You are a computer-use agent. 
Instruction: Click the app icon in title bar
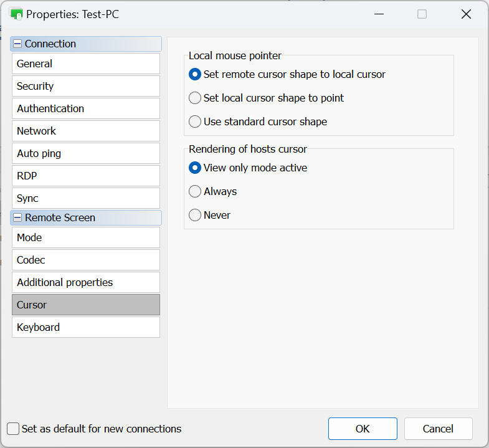click(x=16, y=14)
